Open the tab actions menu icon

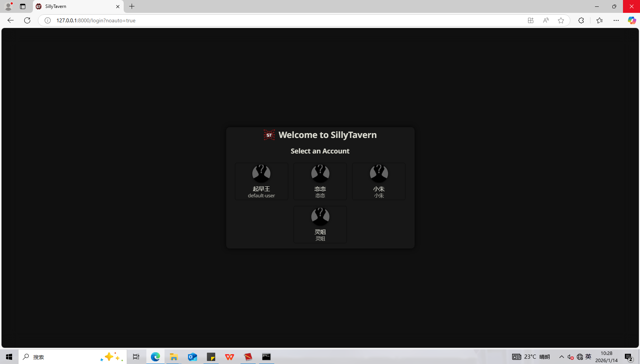click(23, 6)
